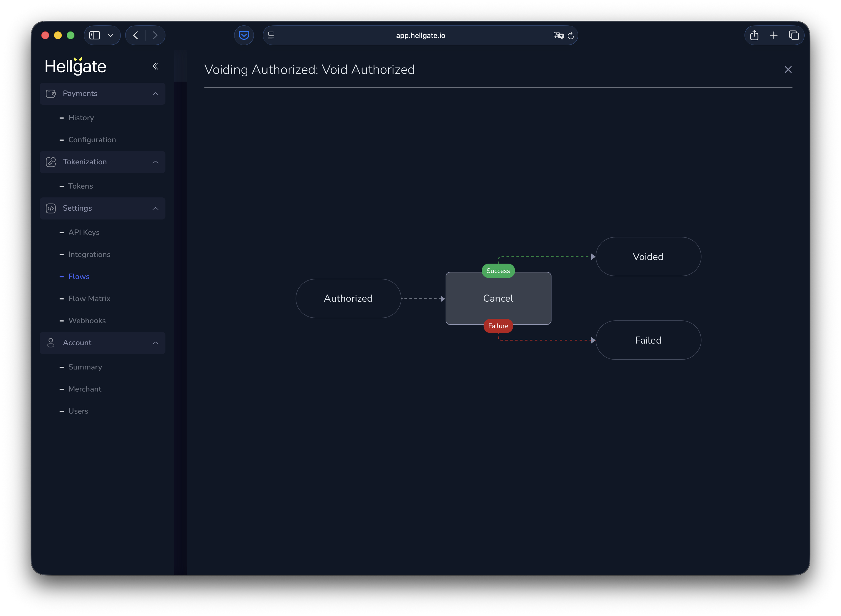Toggle the browser sidebar button
The width and height of the screenshot is (841, 616).
point(94,35)
